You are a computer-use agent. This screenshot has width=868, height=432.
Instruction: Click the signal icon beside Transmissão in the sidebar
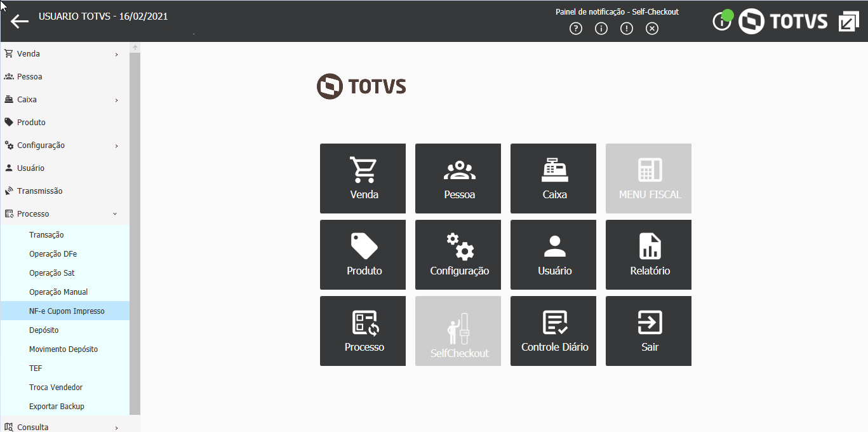click(9, 191)
